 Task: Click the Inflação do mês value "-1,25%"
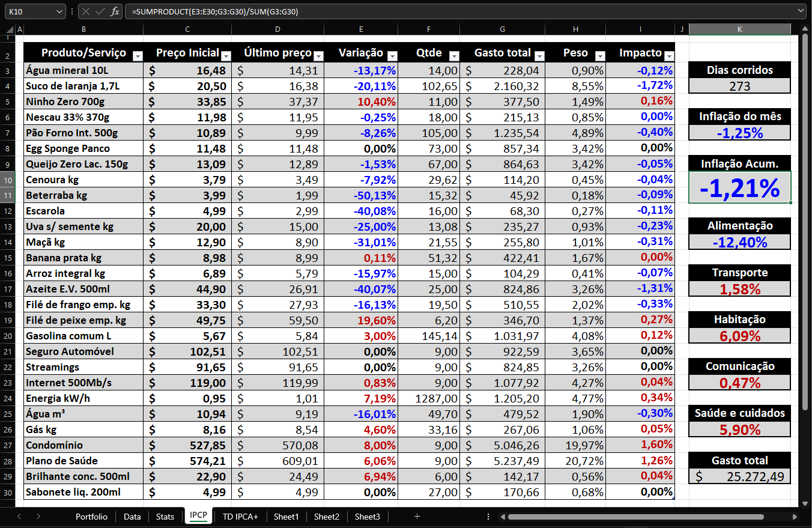pos(739,133)
